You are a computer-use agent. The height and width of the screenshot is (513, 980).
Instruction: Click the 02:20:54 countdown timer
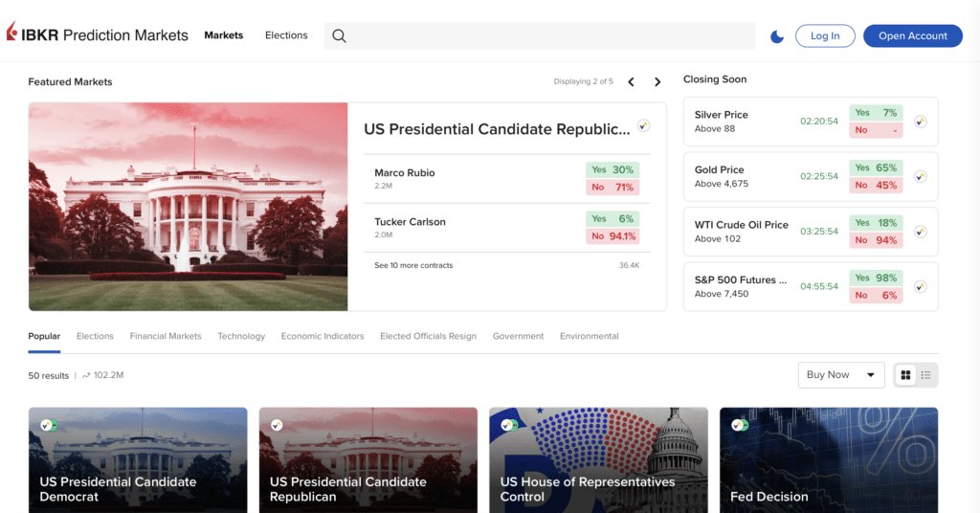click(x=819, y=122)
